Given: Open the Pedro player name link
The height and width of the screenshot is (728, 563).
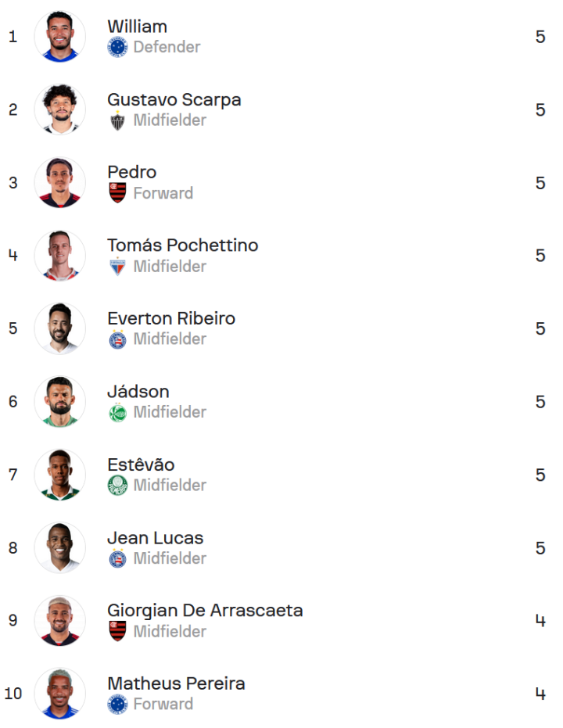Looking at the screenshot, I should [x=132, y=172].
